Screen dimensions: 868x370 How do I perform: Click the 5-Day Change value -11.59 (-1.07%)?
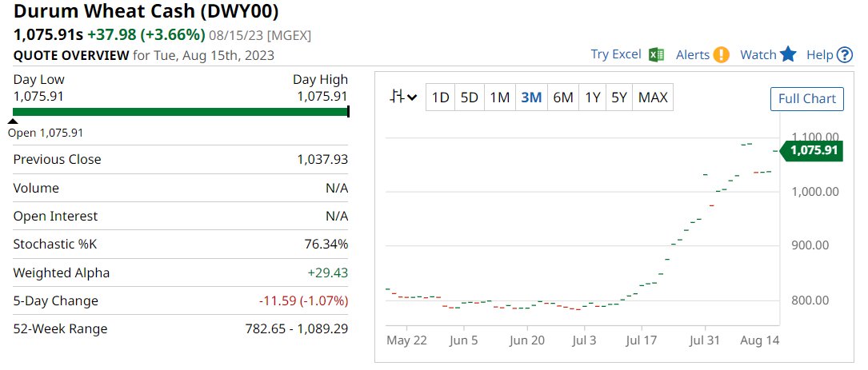tap(303, 300)
